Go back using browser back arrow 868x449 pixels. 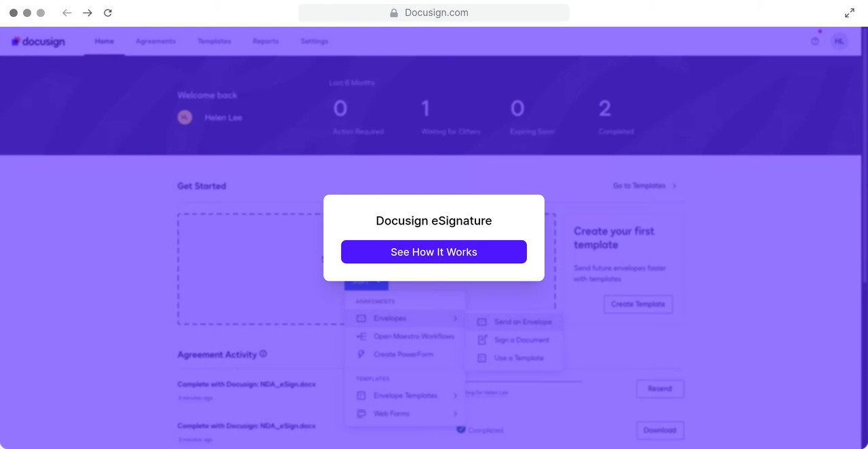[67, 13]
